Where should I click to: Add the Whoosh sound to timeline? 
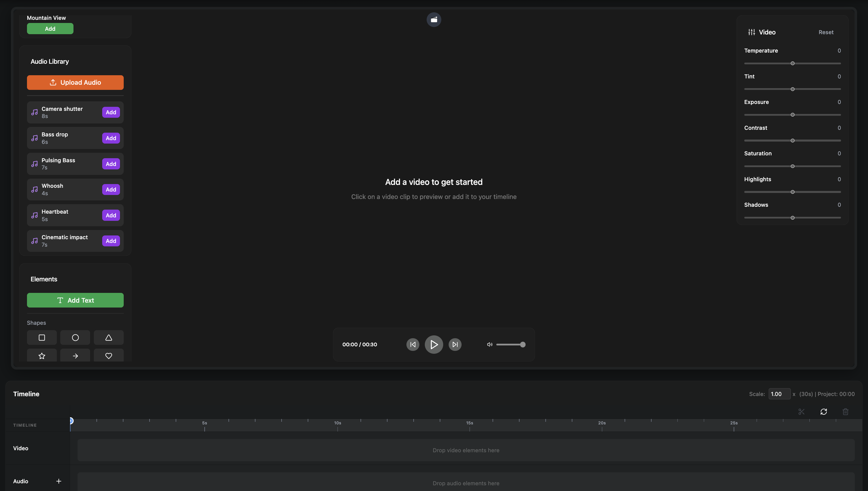[111, 190]
